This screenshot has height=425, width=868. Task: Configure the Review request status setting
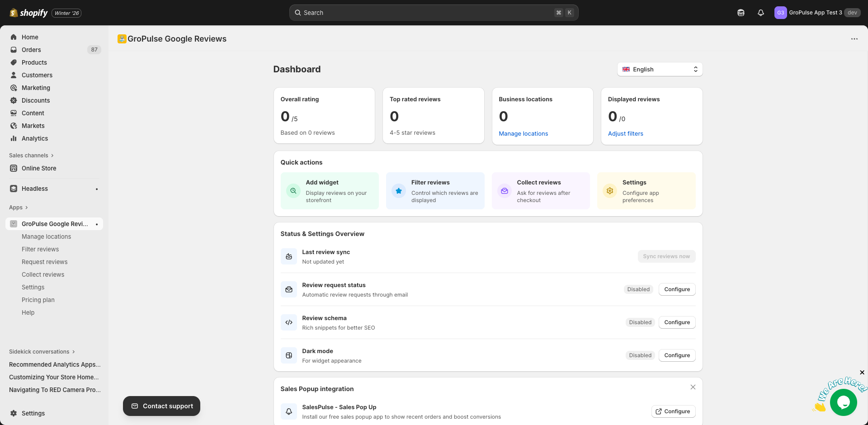tap(677, 289)
